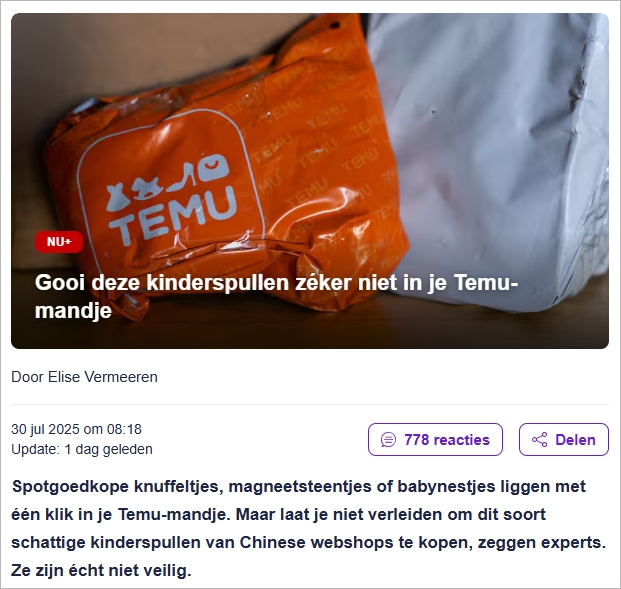Share the article via Delen
Viewport: 621px width, 589px height.
564,440
